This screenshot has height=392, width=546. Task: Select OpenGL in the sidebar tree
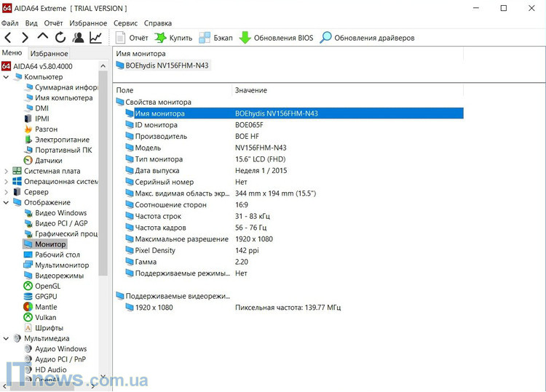tap(47, 287)
